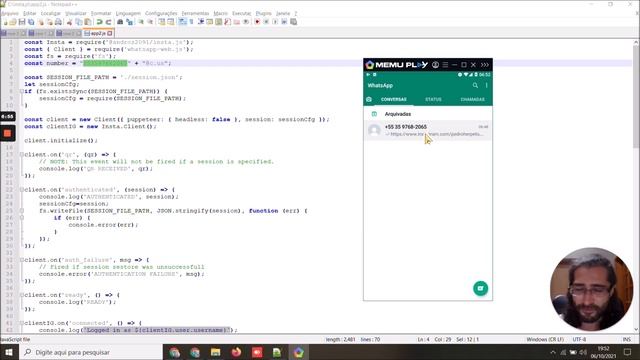Tap the green new chat floating button
This screenshot has width=640, height=360.
click(x=480, y=288)
